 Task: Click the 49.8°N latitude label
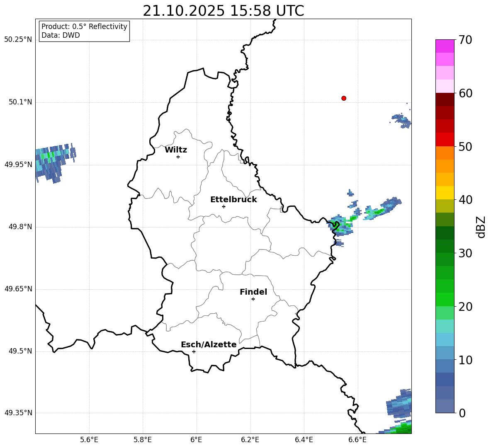point(20,227)
